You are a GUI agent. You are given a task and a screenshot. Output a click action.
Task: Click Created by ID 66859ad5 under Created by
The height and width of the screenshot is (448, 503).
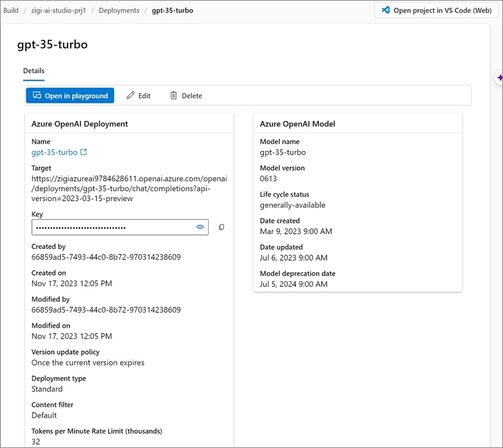[106, 257]
